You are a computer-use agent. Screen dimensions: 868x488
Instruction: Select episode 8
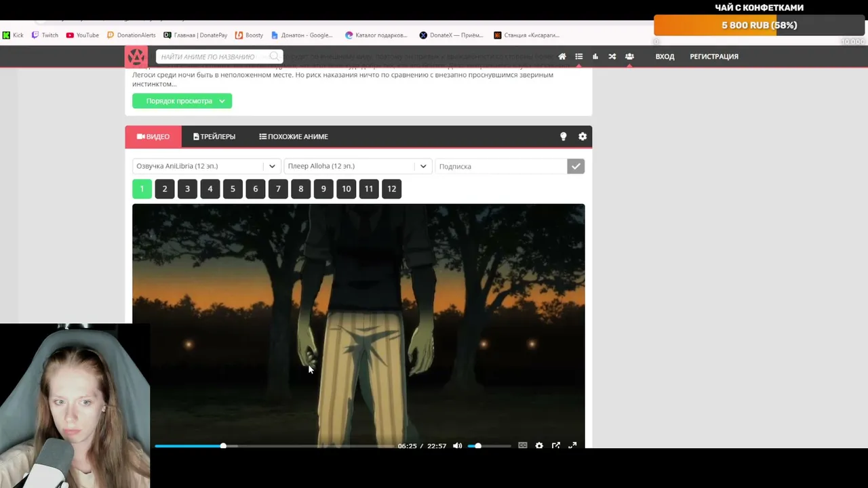tap(301, 188)
